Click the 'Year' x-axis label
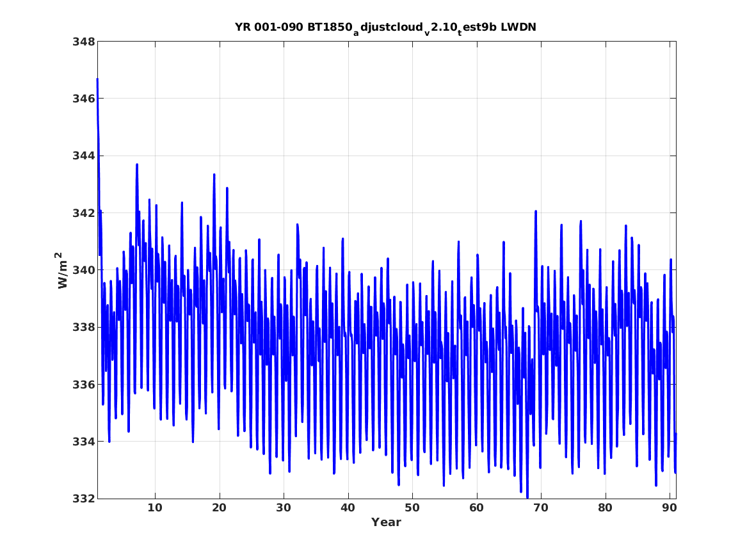 click(x=386, y=522)
